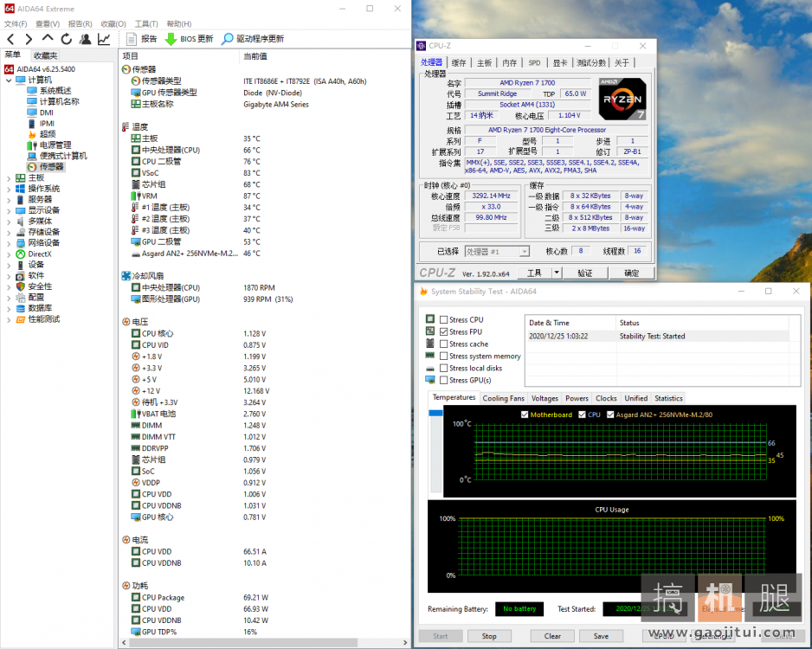Expand the 显示设备 tree node
This screenshot has height=649, width=812.
tap(9, 210)
